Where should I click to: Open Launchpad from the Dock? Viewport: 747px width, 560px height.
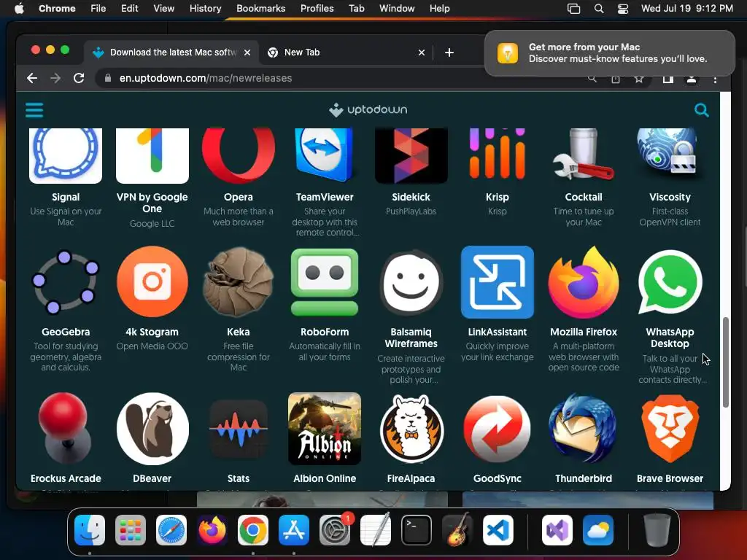[x=130, y=530]
